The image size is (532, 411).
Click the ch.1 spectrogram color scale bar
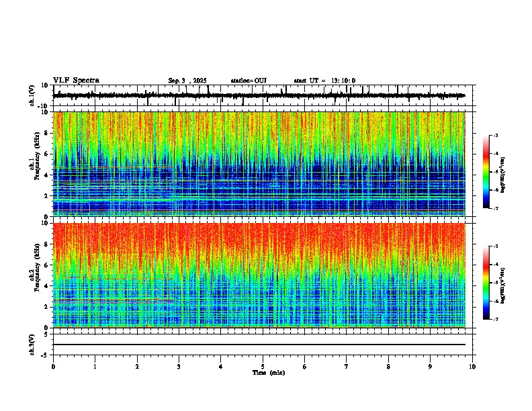click(486, 172)
